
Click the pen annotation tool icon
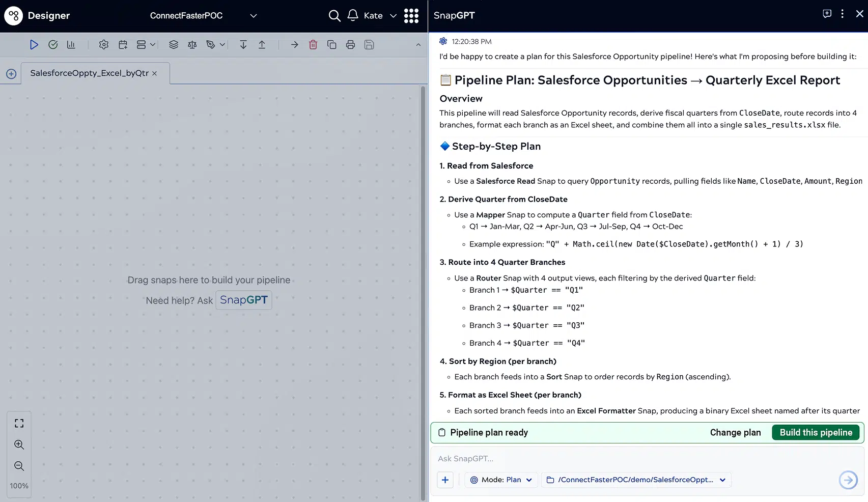click(x=211, y=45)
